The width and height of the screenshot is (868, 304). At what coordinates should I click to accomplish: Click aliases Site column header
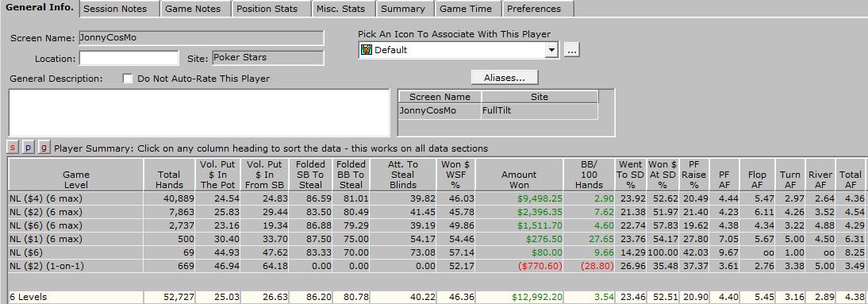540,97
